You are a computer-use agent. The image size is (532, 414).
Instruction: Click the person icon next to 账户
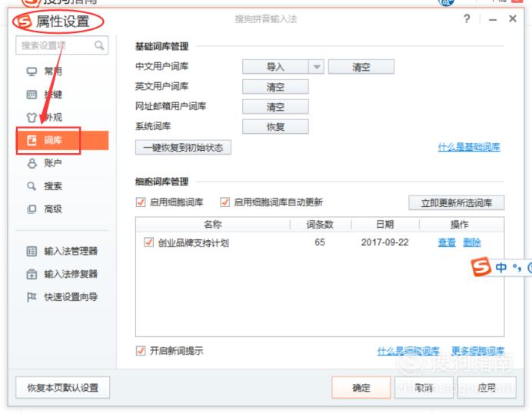coord(32,163)
